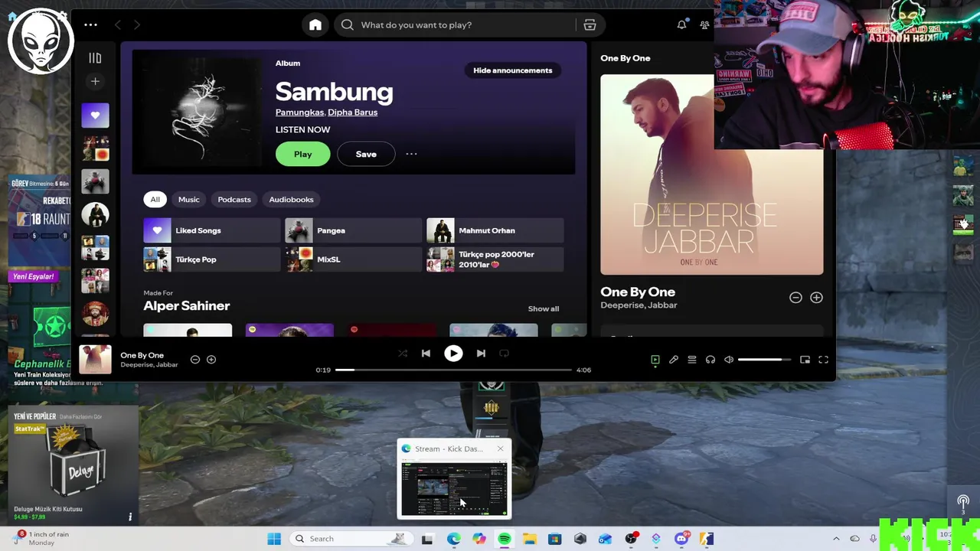Enter full screen mode
980x551 pixels.
click(824, 360)
